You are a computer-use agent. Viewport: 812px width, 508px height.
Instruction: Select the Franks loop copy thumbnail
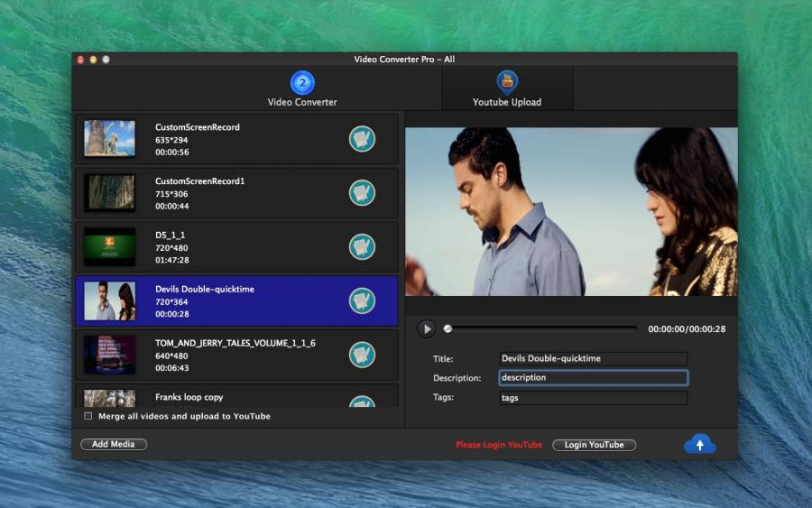coord(109,398)
